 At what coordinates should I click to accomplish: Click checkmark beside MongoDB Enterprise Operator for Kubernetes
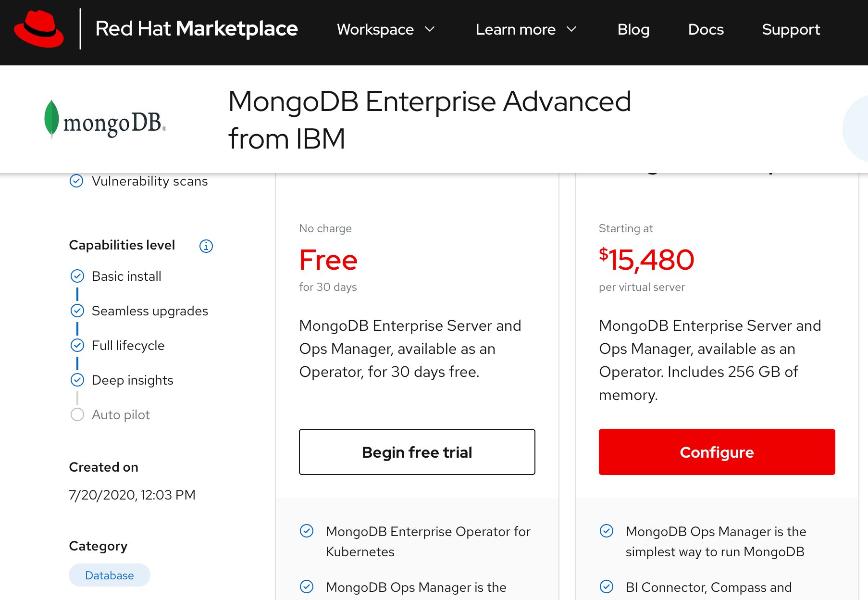click(307, 531)
